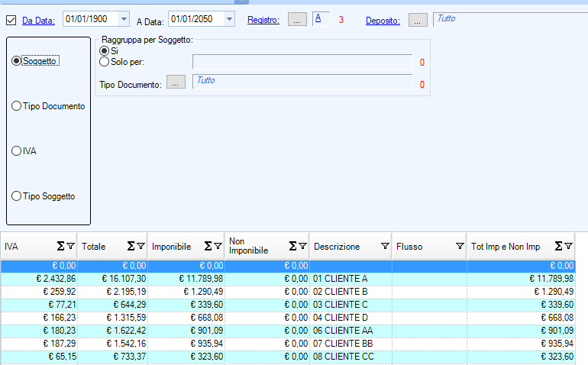588x365 pixels.
Task: Open the filter on Imponibile column
Action: (218, 246)
